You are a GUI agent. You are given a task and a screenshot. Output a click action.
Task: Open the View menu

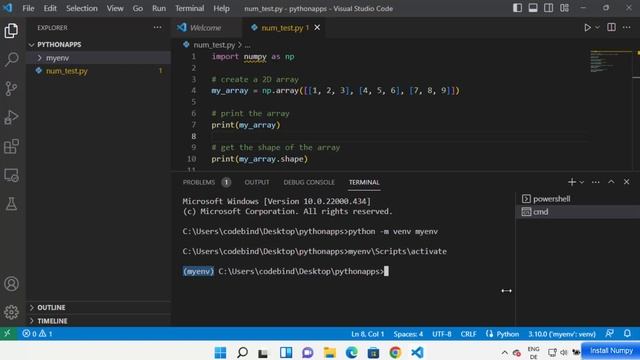pos(115,8)
